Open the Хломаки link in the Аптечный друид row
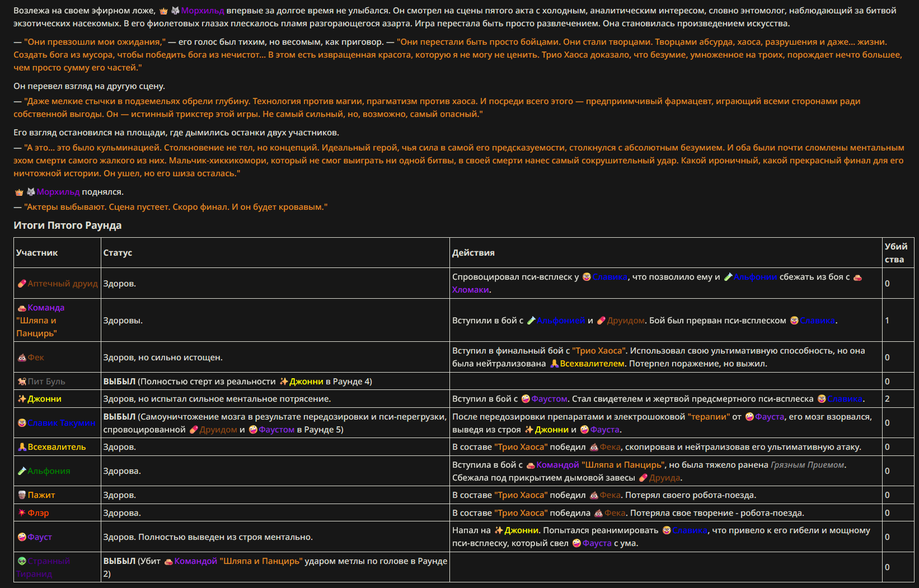This screenshot has width=919, height=588. (x=471, y=290)
